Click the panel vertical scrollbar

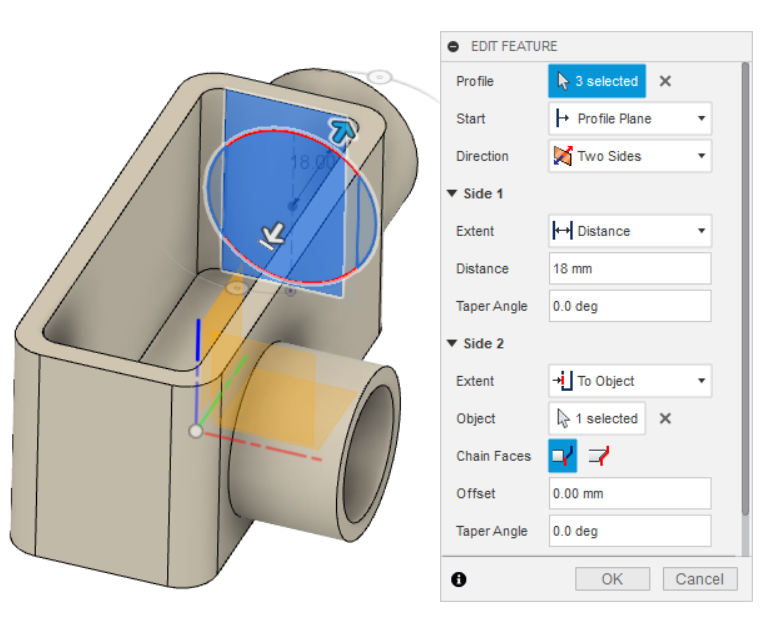(745, 289)
